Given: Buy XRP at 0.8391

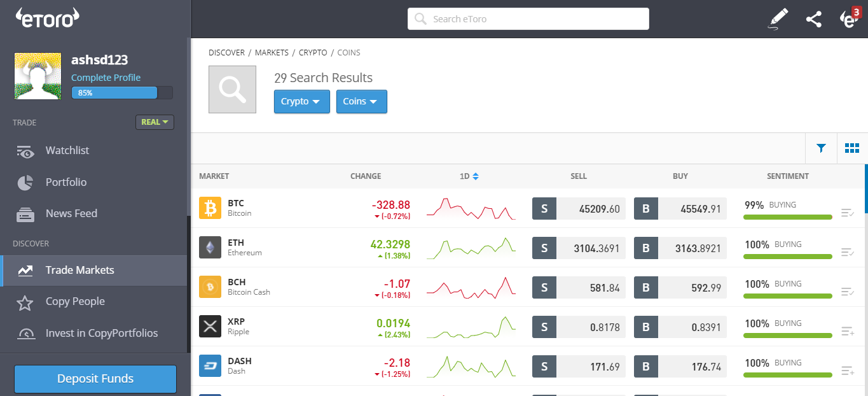Looking at the screenshot, I should (680, 327).
